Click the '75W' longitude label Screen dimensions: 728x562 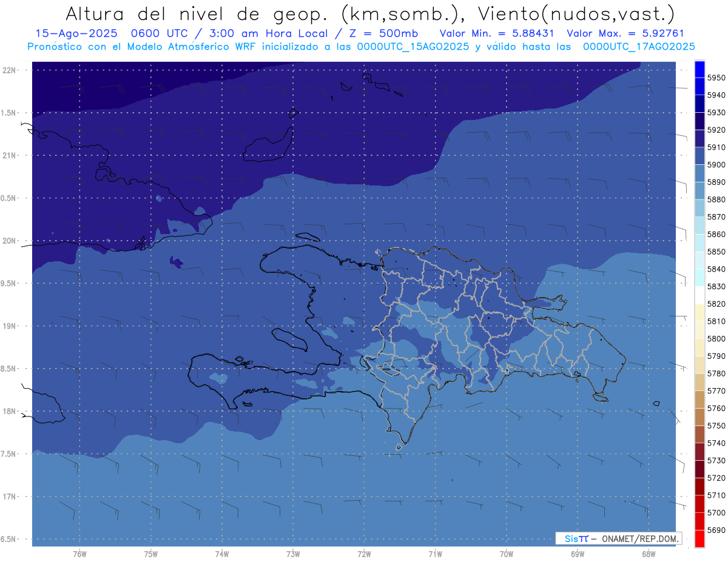[150, 554]
